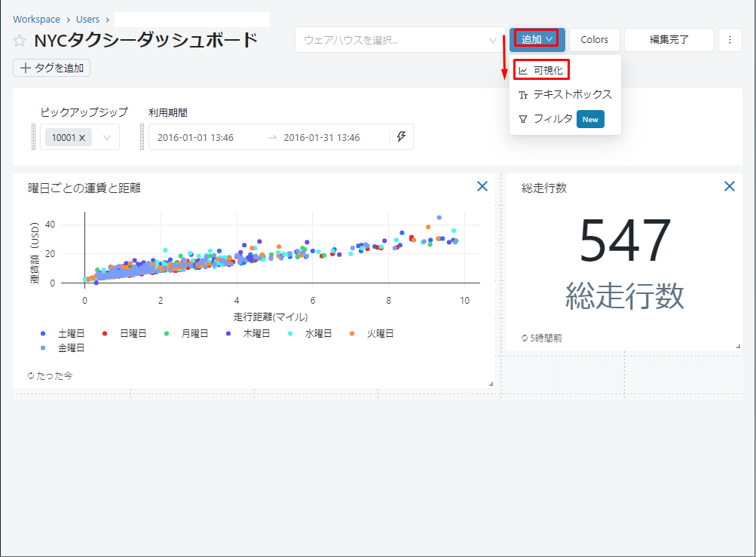Image resolution: width=756 pixels, height=557 pixels.
Task: Click the three-dot more options menu
Action: (730, 40)
